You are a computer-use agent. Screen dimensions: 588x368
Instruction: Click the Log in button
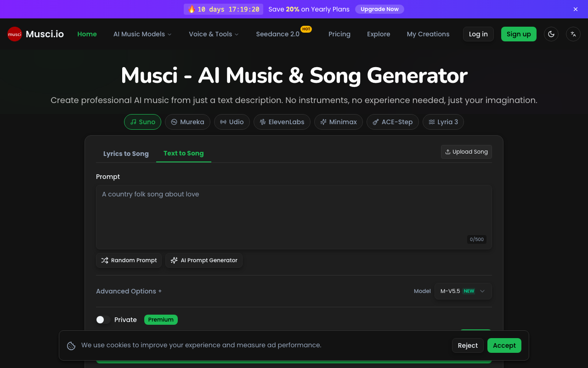click(478, 34)
